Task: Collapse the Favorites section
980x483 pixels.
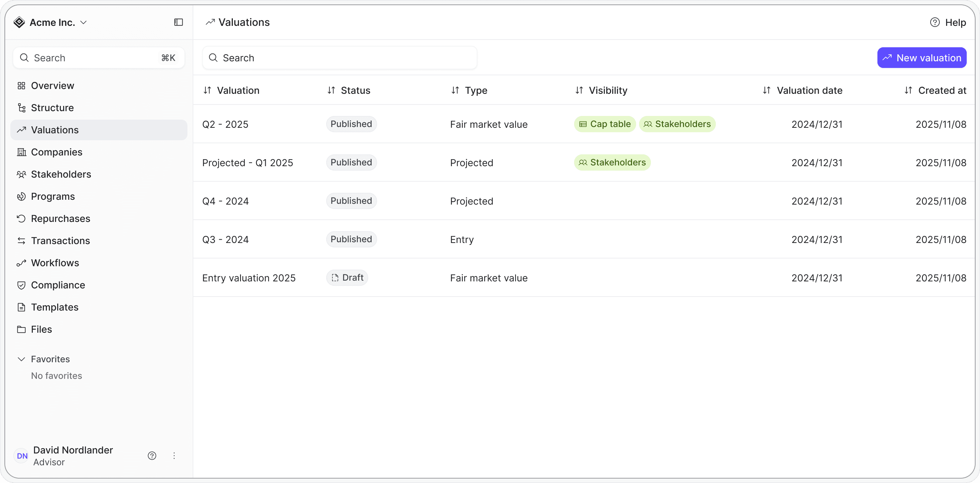Action: click(21, 359)
